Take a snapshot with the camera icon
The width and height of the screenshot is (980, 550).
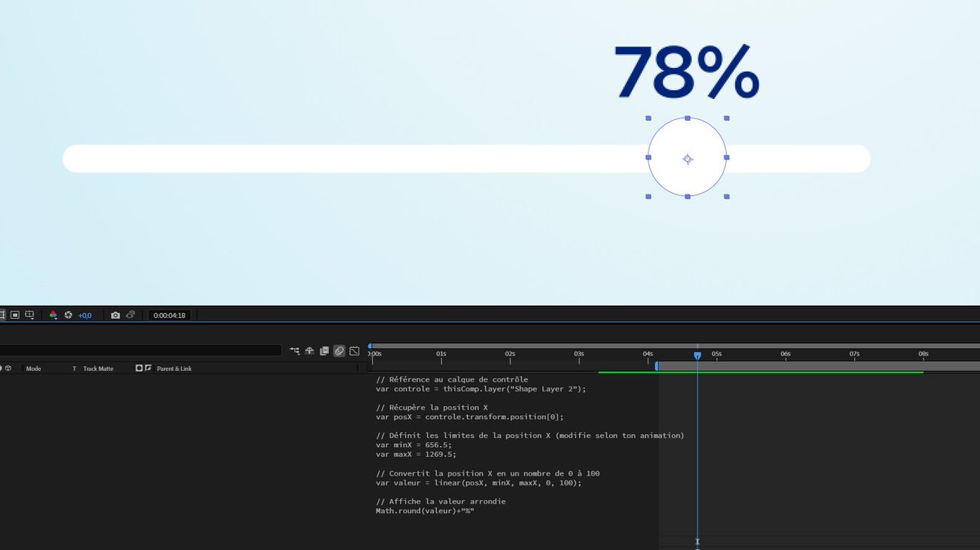(x=115, y=315)
